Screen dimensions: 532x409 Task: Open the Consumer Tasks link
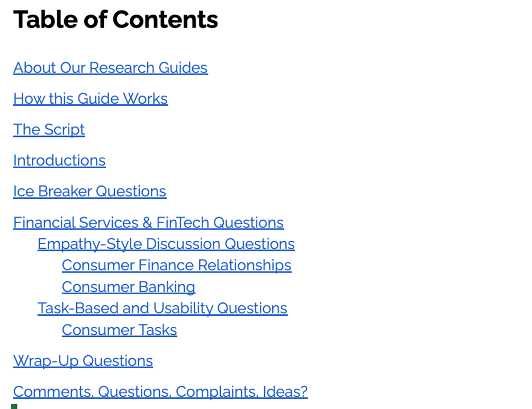click(119, 330)
